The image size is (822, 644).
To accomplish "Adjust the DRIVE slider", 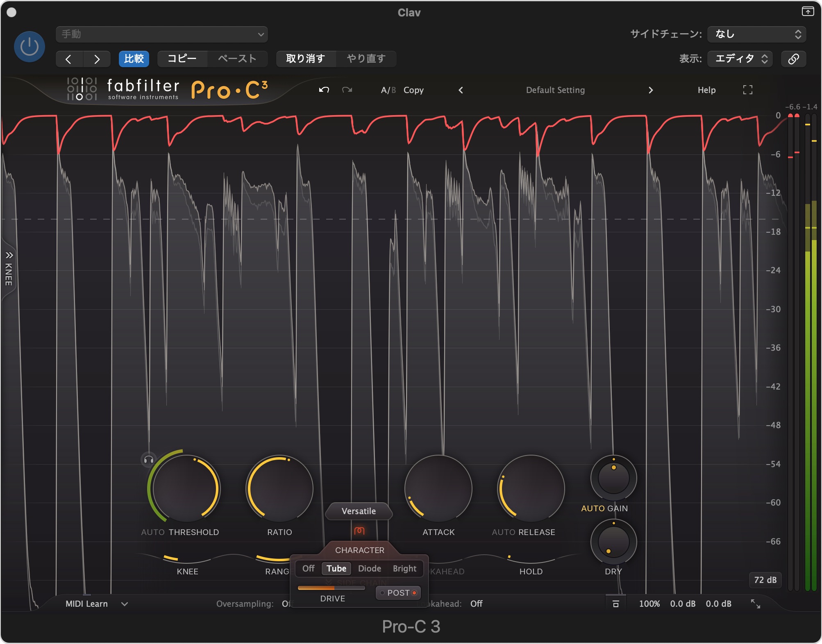I will point(331,588).
